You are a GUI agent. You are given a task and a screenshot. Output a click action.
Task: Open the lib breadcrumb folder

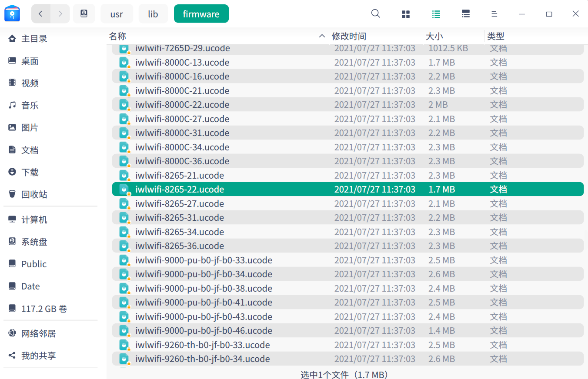point(153,14)
